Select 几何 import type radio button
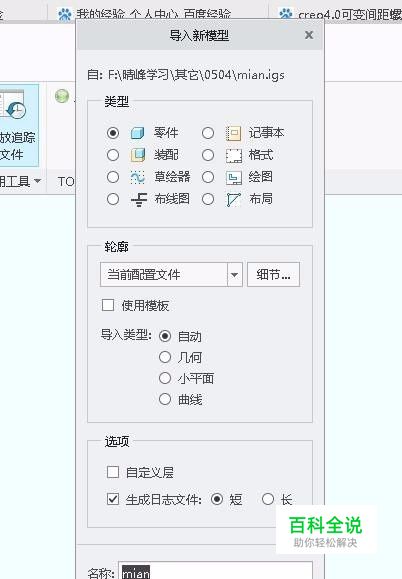The image size is (402, 579). click(165, 357)
